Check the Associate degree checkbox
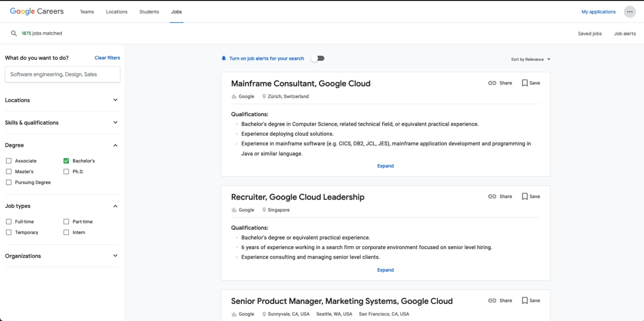644x321 pixels. pyautogui.click(x=9, y=161)
